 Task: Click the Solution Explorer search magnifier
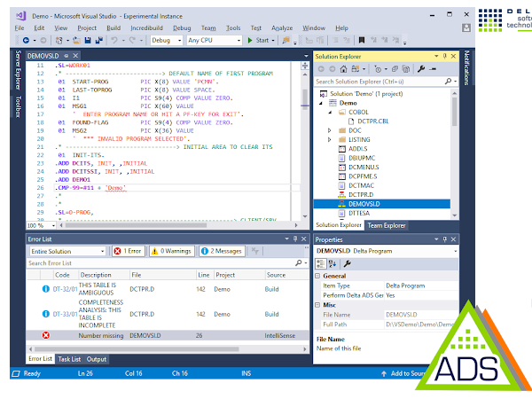tap(448, 82)
